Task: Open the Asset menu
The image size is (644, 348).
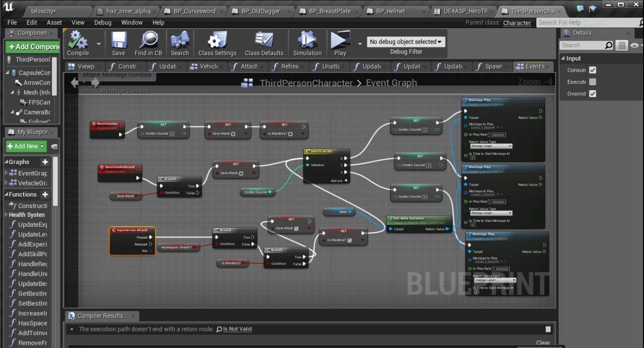Action: click(x=54, y=23)
